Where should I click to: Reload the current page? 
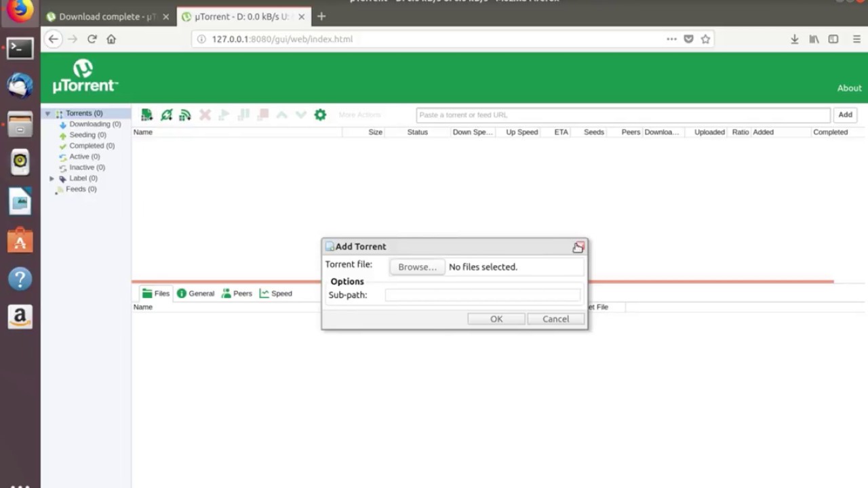(x=92, y=39)
